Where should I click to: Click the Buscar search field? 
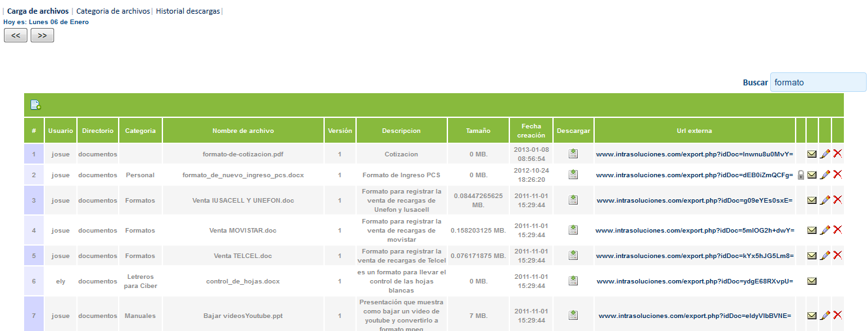pyautogui.click(x=818, y=83)
